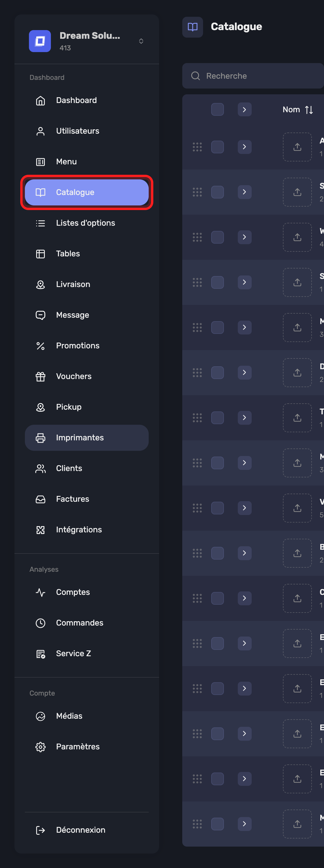Click the people icon beside Clients

[x=41, y=468]
